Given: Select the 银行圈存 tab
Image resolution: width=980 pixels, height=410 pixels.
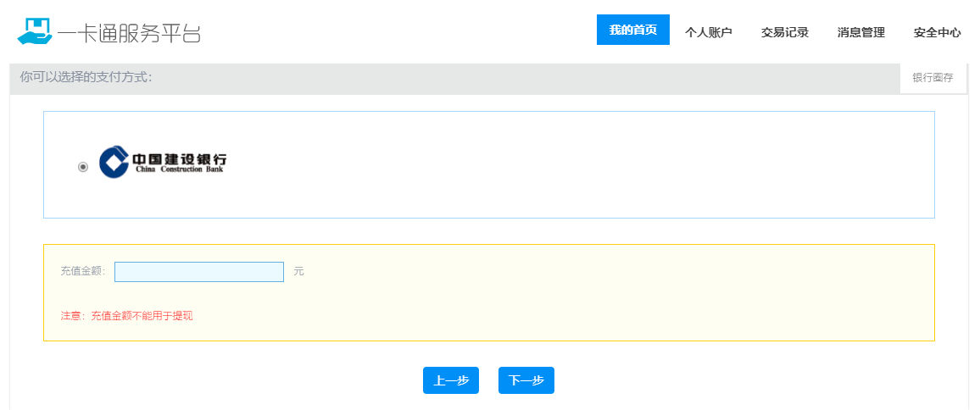Looking at the screenshot, I should [933, 78].
